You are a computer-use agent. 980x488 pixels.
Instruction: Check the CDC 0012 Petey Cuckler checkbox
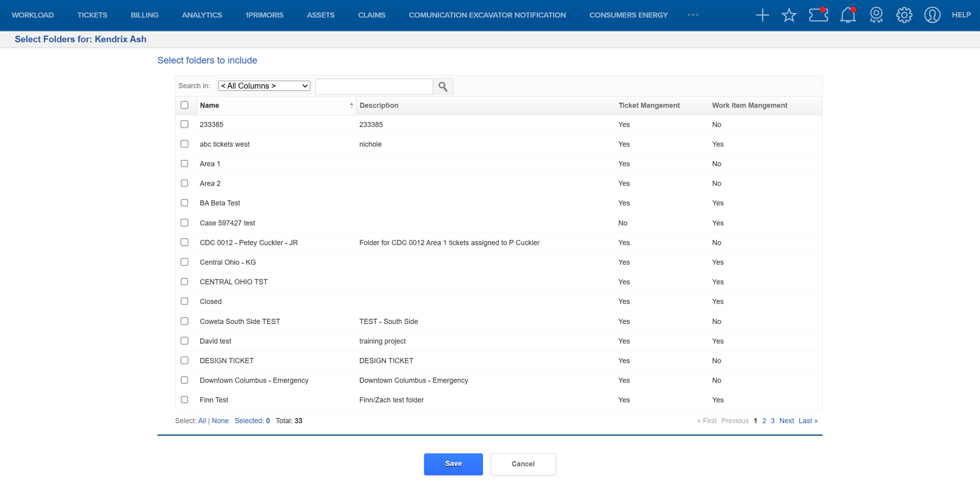tap(184, 243)
